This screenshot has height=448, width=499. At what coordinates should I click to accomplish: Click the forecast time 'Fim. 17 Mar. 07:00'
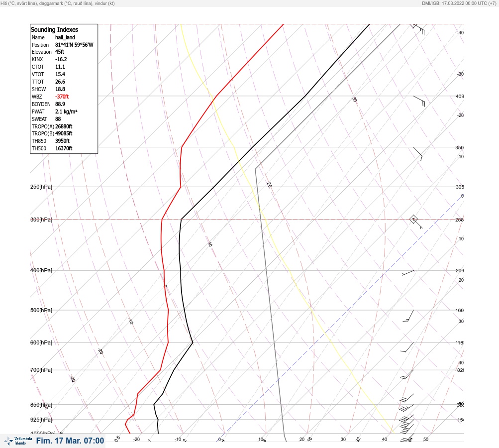[70, 441]
